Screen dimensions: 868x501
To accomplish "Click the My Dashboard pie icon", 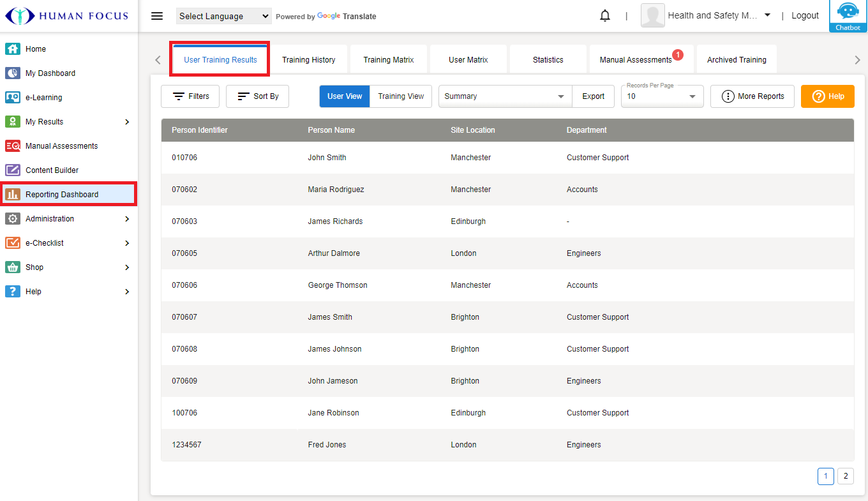I will [x=13, y=73].
